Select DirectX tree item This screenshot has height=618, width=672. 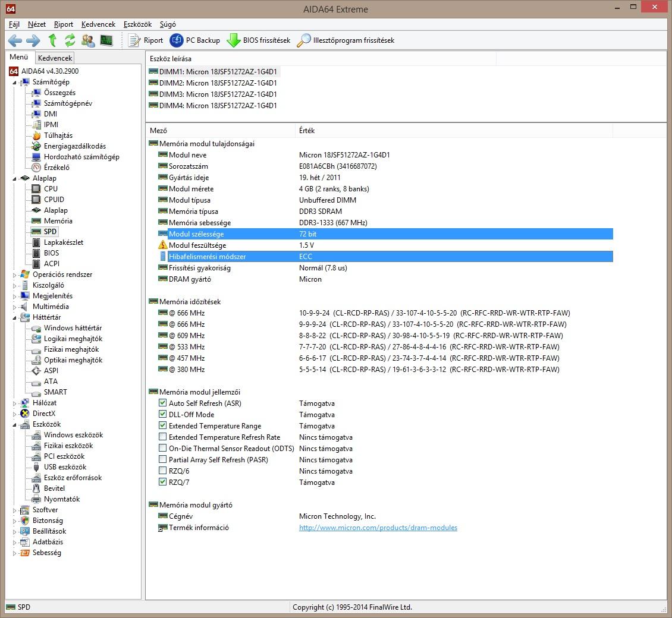pyautogui.click(x=44, y=413)
